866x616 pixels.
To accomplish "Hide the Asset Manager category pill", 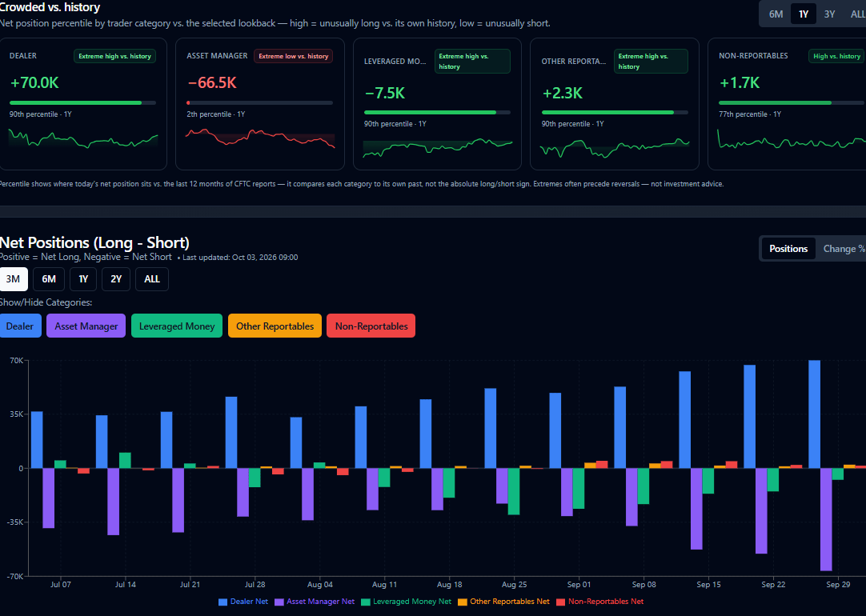I will (x=86, y=326).
